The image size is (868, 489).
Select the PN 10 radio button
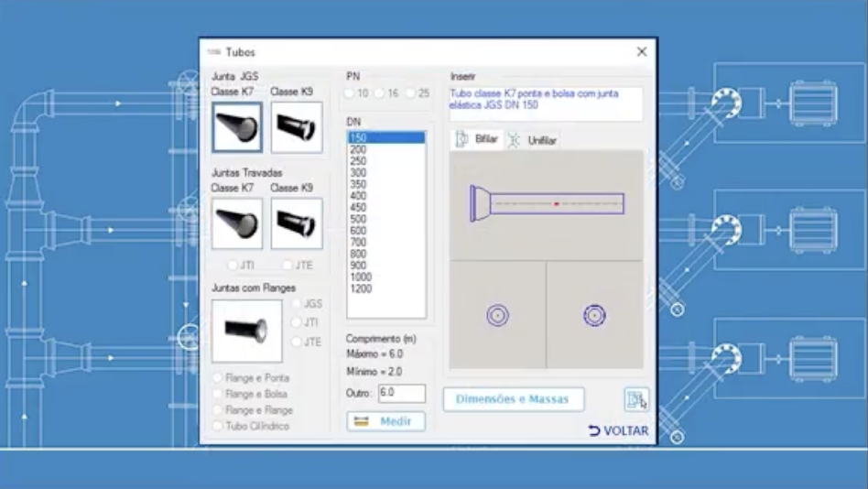tap(351, 93)
